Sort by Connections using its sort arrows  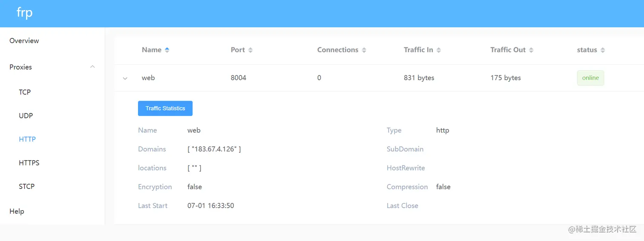point(364,50)
